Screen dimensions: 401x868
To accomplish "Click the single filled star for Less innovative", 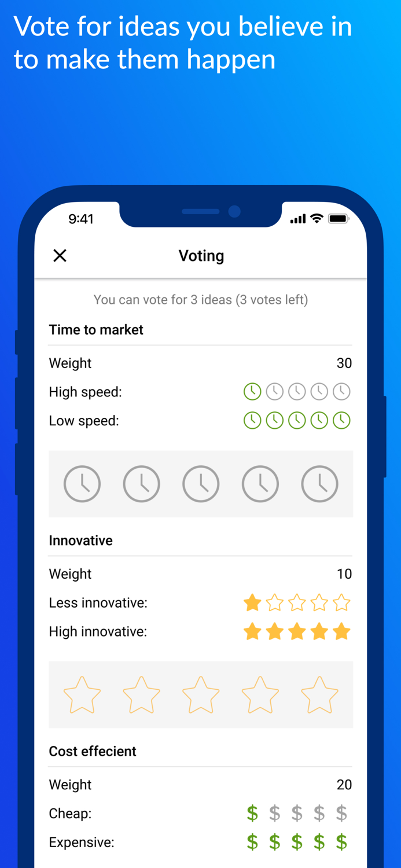I will (x=252, y=602).
